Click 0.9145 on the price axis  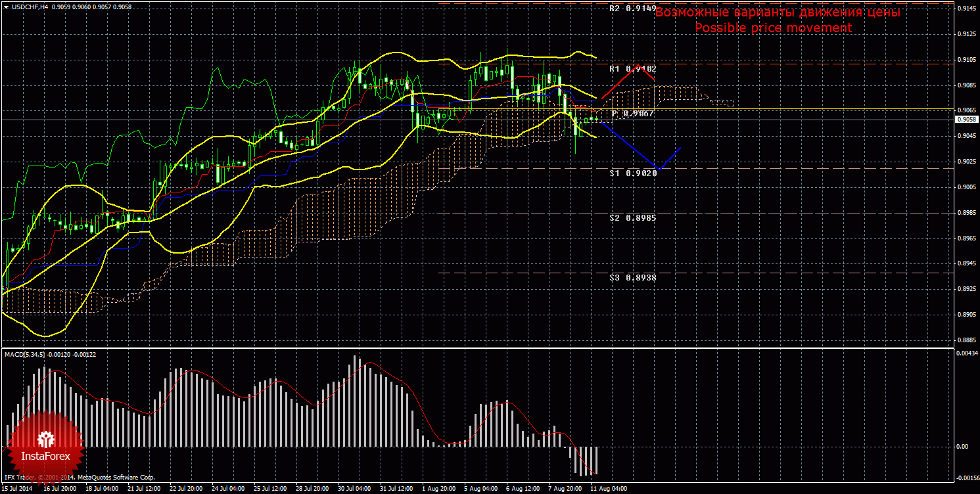coord(967,9)
